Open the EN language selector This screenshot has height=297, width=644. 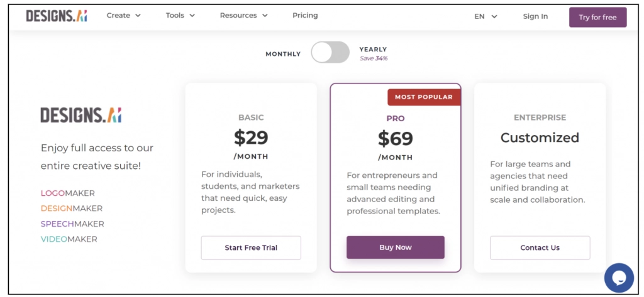[486, 17]
